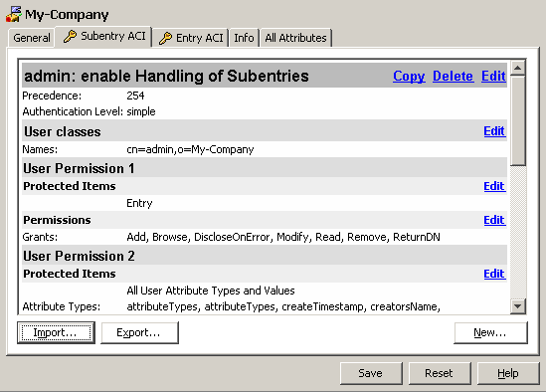
Task: Open the All Attributes tab
Action: (x=295, y=38)
